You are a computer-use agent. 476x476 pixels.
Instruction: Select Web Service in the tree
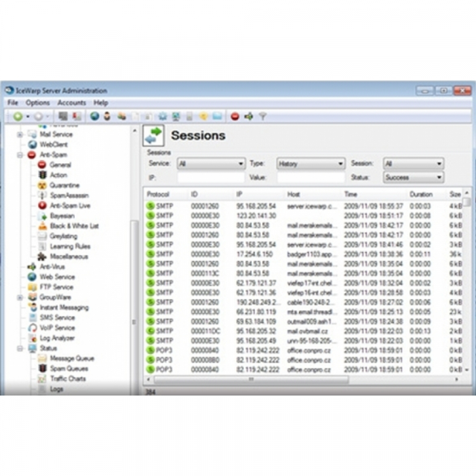57,277
